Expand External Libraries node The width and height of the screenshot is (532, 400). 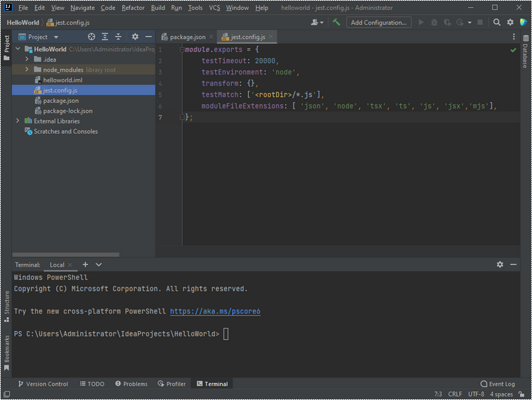[x=18, y=121]
